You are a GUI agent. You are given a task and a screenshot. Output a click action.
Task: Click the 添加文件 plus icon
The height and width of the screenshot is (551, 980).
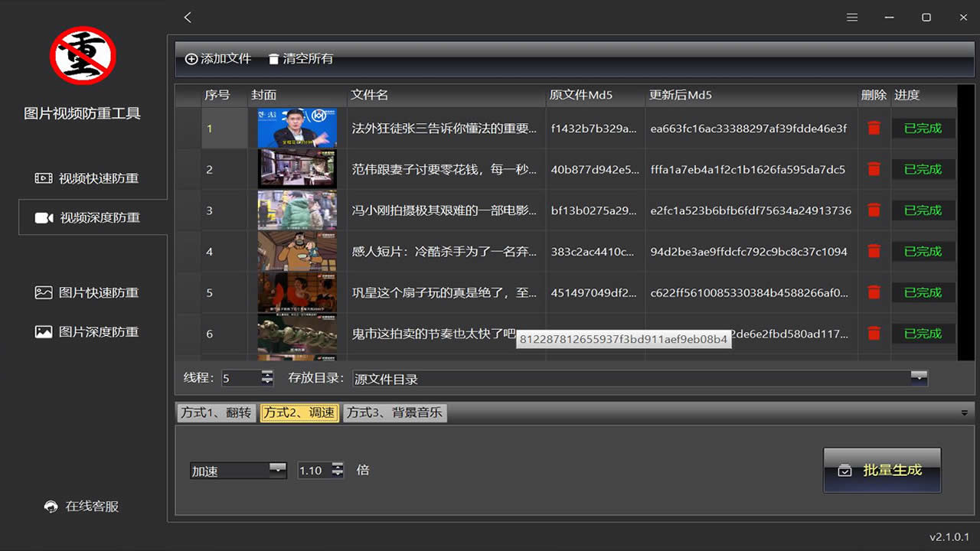(x=191, y=59)
